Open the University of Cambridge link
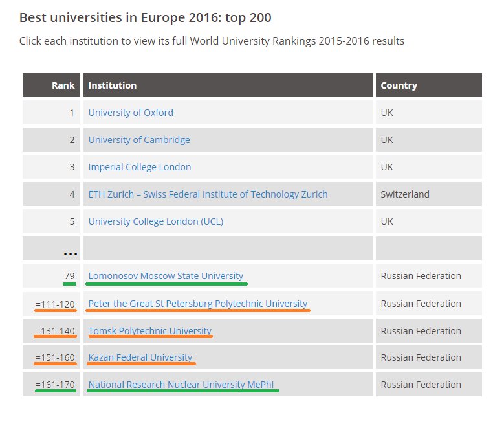 point(139,140)
